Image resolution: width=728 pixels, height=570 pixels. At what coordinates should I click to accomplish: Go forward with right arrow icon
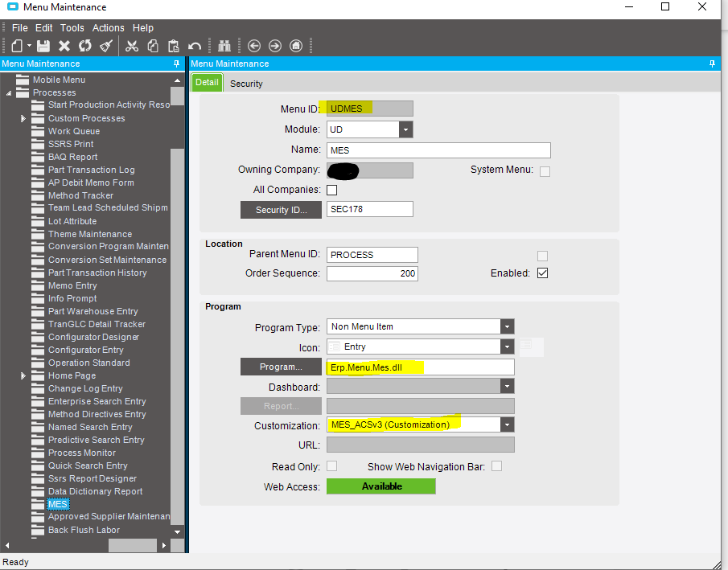click(x=275, y=46)
